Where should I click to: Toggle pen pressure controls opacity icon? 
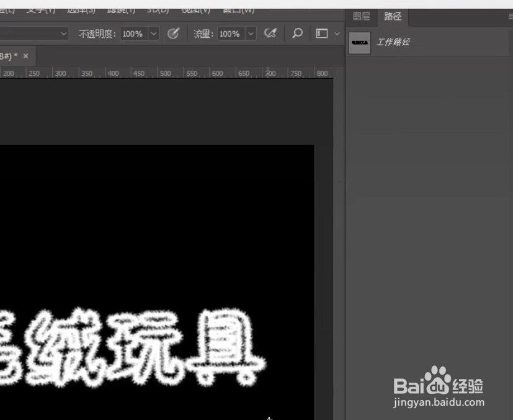(173, 34)
